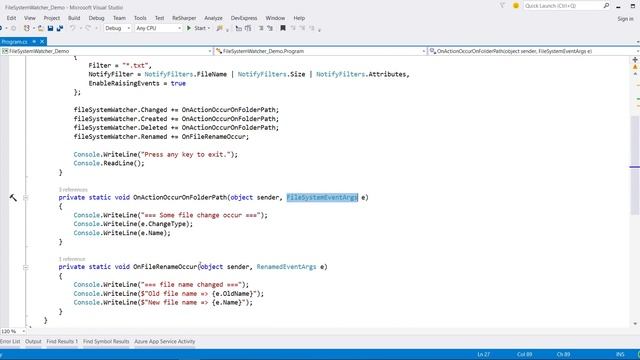Click the Sign in link
This screenshot has height=360, width=640.
point(625,19)
